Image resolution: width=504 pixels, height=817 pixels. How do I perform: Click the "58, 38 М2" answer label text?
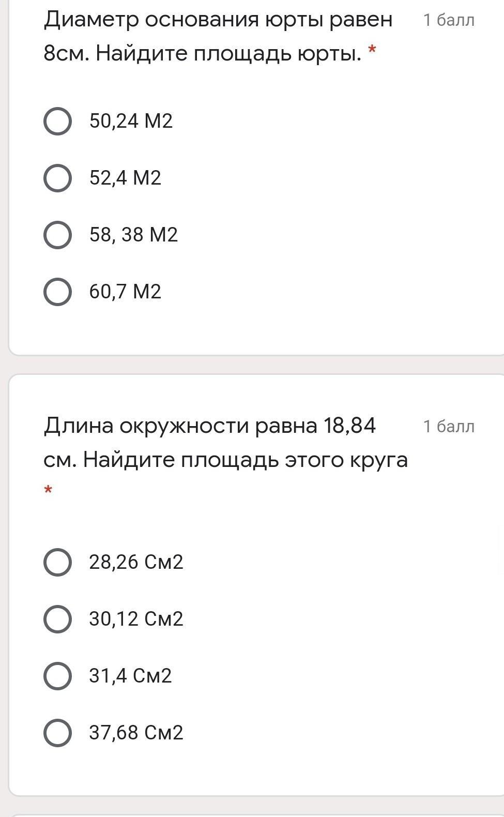pos(133,235)
